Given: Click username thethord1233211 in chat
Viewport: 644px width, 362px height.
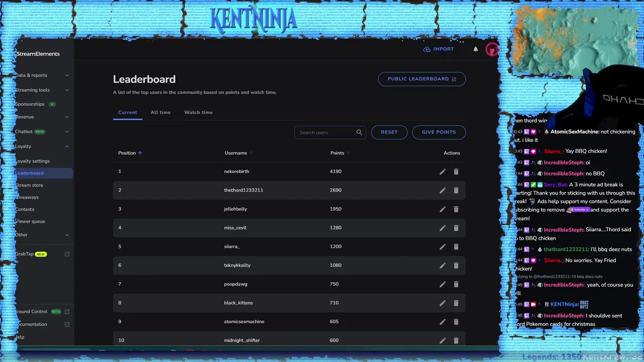Looking at the screenshot, I should point(566,249).
